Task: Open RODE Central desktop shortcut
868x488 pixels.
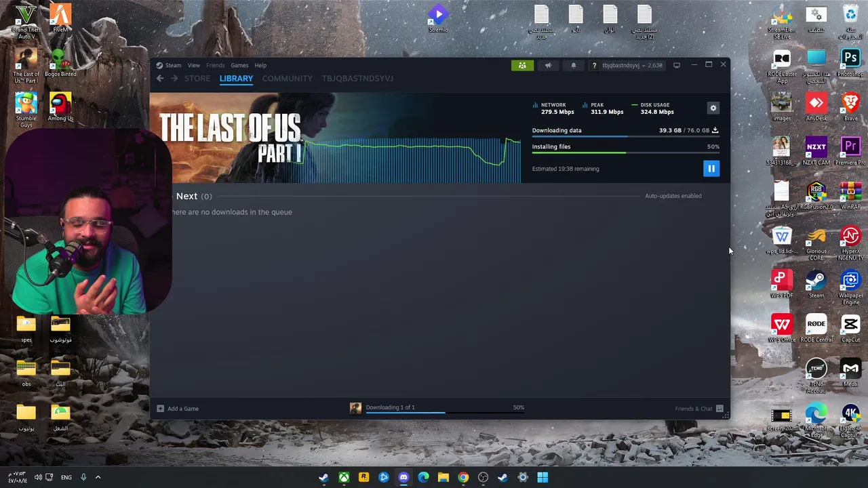Action: tap(816, 328)
